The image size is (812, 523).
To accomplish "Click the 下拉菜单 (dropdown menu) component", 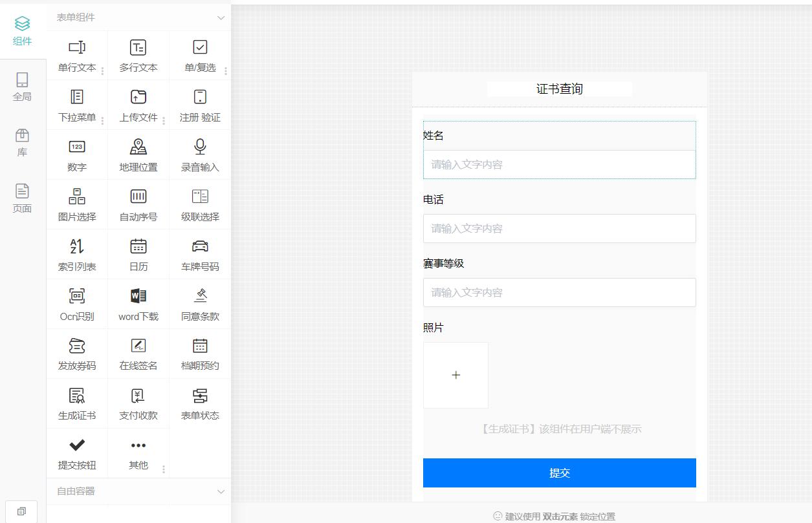I will (77, 105).
